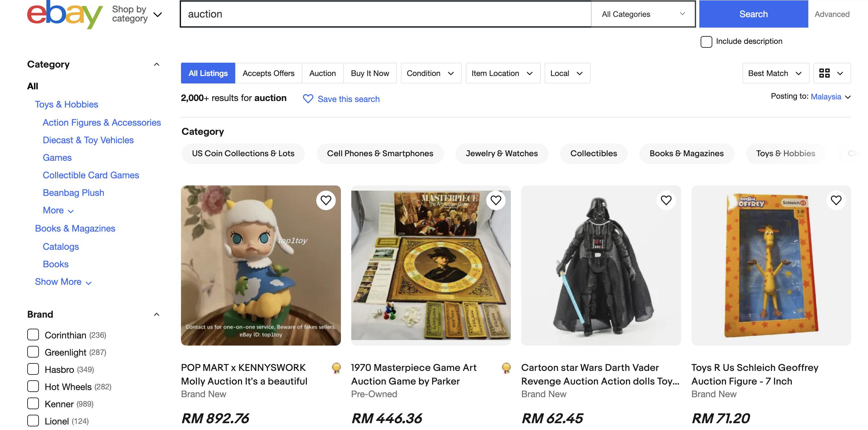
Task: Click the eBay logo
Action: point(65,14)
